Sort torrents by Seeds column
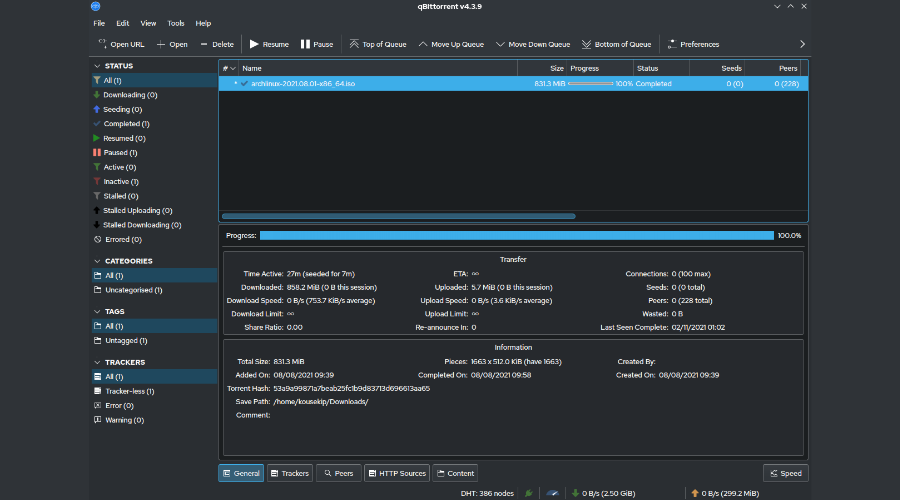Viewport: 900px width, 500px height. [717, 68]
